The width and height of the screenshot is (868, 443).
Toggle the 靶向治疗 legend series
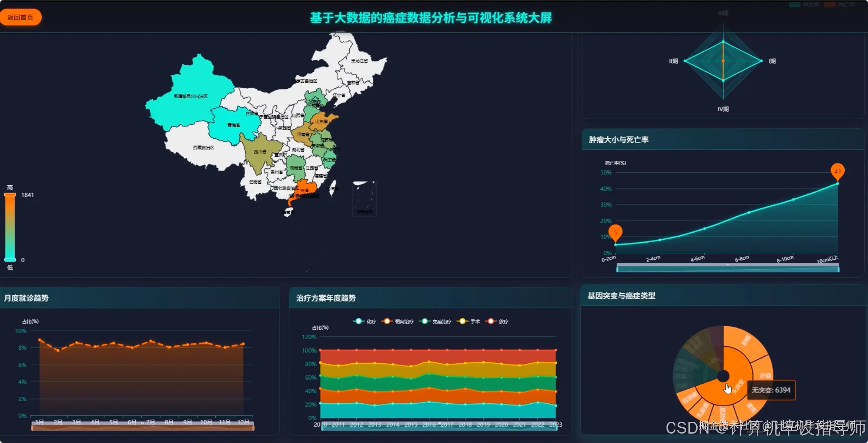point(398,321)
